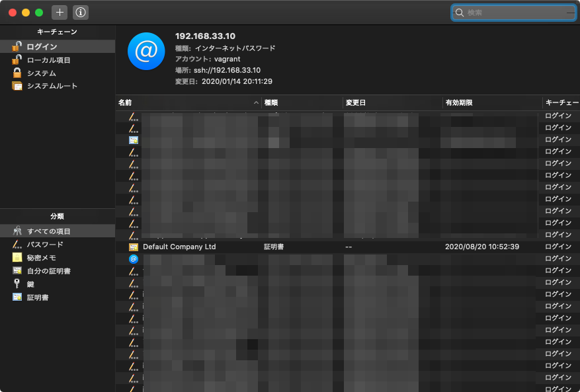Select the ローカル項目 keychain
580x392 pixels.
58,60
